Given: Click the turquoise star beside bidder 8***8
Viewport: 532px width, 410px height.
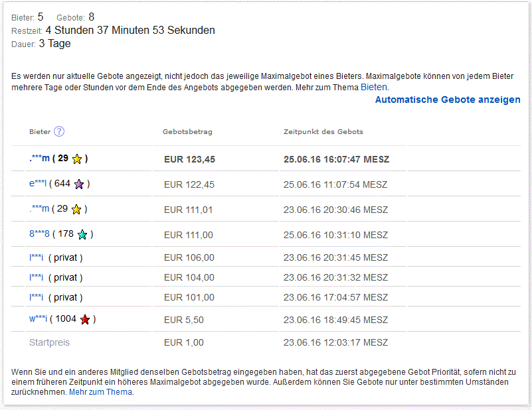Looking at the screenshot, I should click(x=82, y=235).
